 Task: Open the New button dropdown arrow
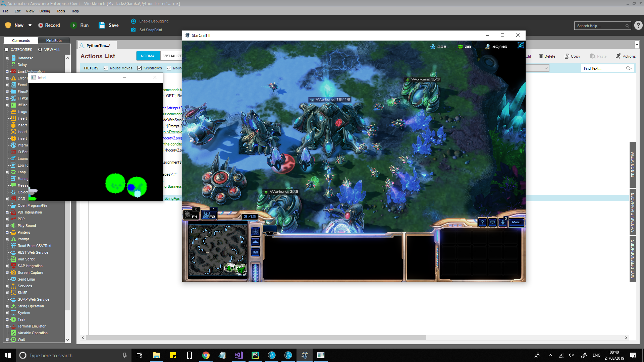(30, 25)
